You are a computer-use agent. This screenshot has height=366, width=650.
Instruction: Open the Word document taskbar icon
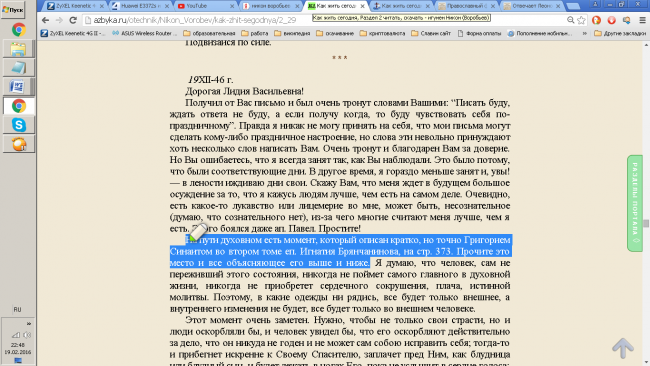[18, 87]
